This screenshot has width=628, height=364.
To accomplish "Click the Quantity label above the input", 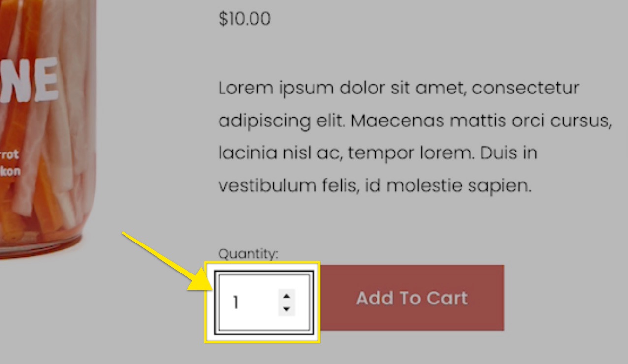I will pyautogui.click(x=249, y=254).
